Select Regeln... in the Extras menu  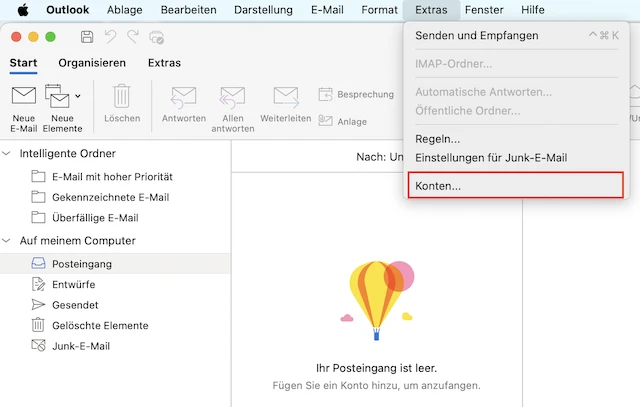(516, 139)
